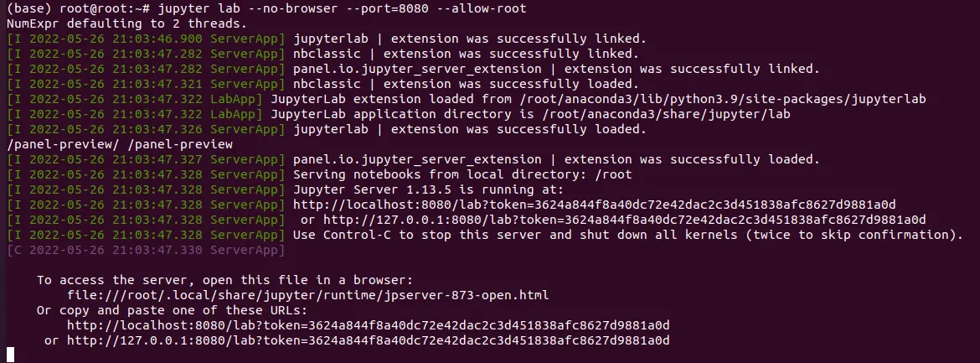Click the 'Jupyter Server 1.13.5 is running at' text
Screen dimensions: 980x363
[x=428, y=189]
